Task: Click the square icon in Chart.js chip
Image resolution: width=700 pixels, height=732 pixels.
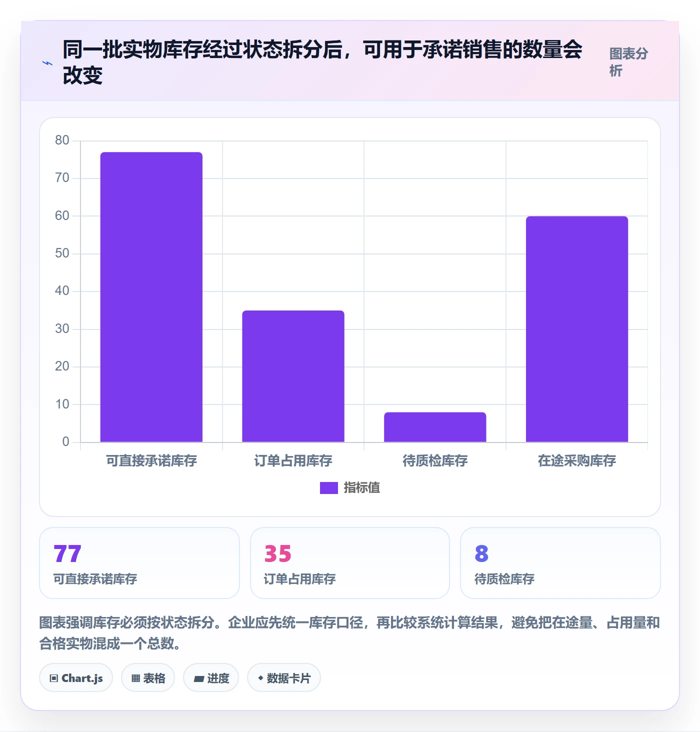Action: point(54,678)
